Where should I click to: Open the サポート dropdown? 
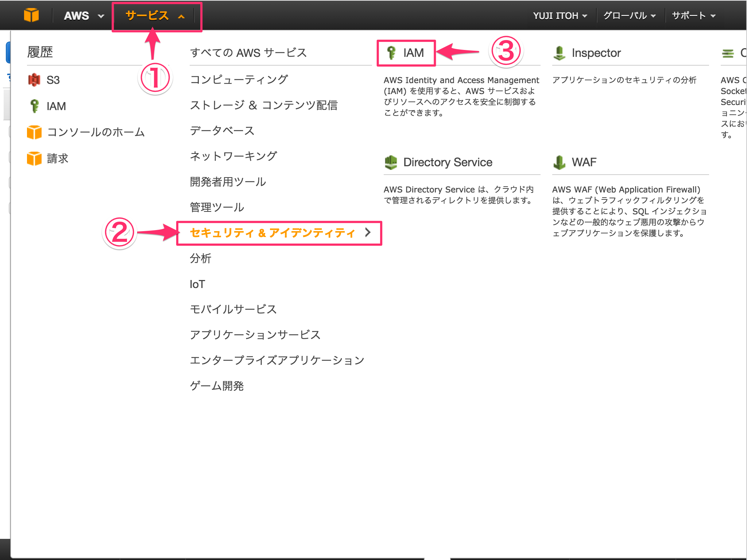pos(694,16)
